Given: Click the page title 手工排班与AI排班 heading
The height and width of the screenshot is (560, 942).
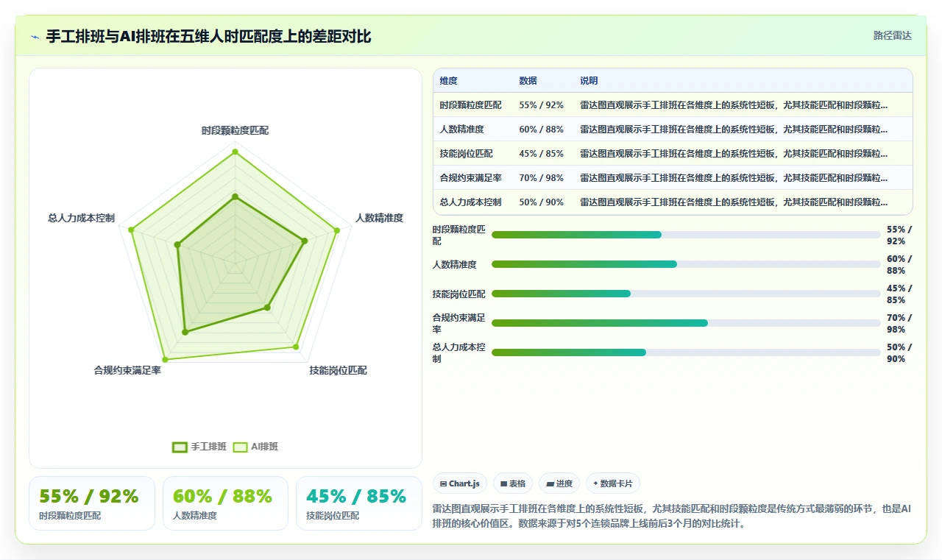Looking at the screenshot, I should click(209, 36).
